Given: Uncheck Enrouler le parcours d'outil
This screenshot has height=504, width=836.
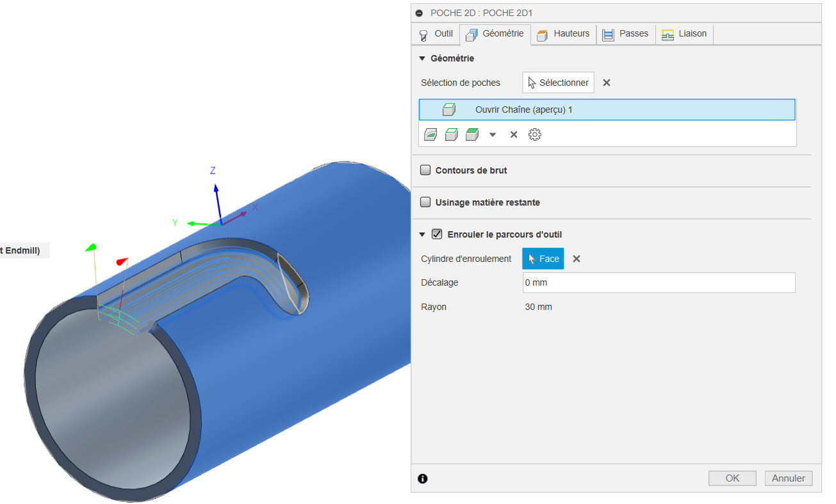Looking at the screenshot, I should (437, 234).
